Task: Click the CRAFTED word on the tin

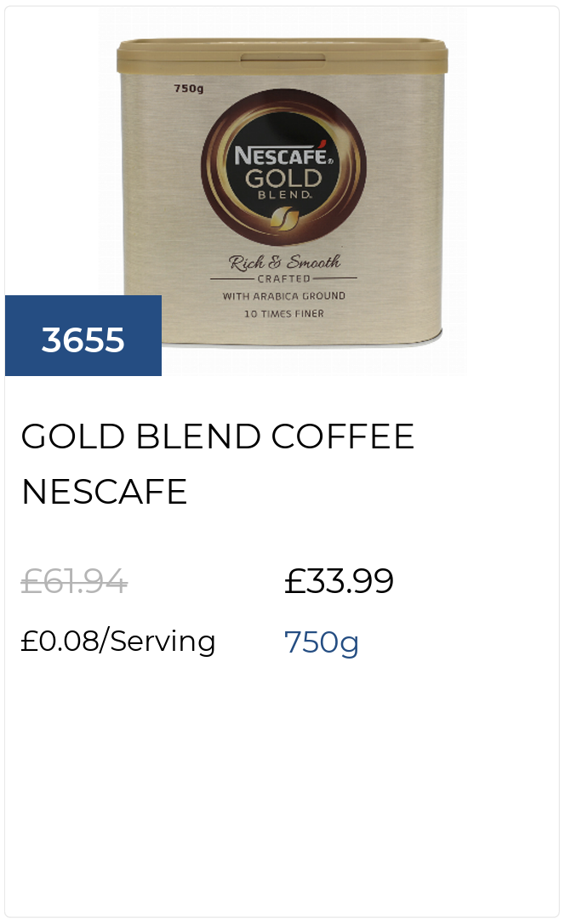Action: click(283, 278)
